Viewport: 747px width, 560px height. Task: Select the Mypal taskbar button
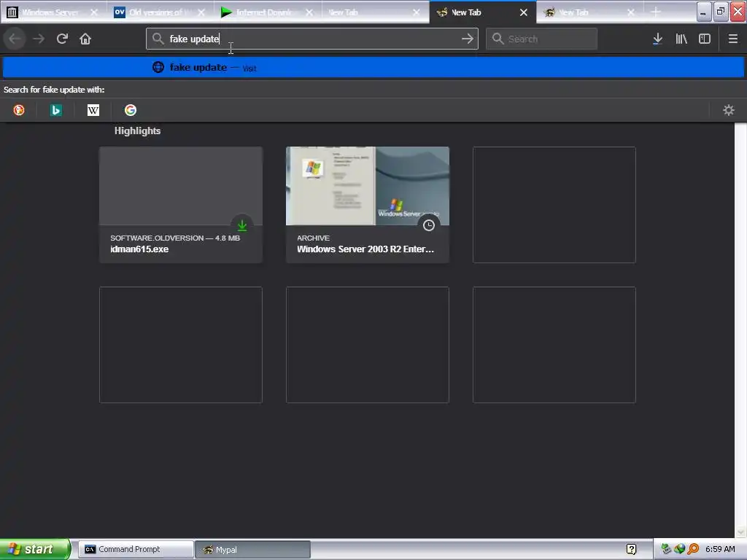click(x=253, y=549)
